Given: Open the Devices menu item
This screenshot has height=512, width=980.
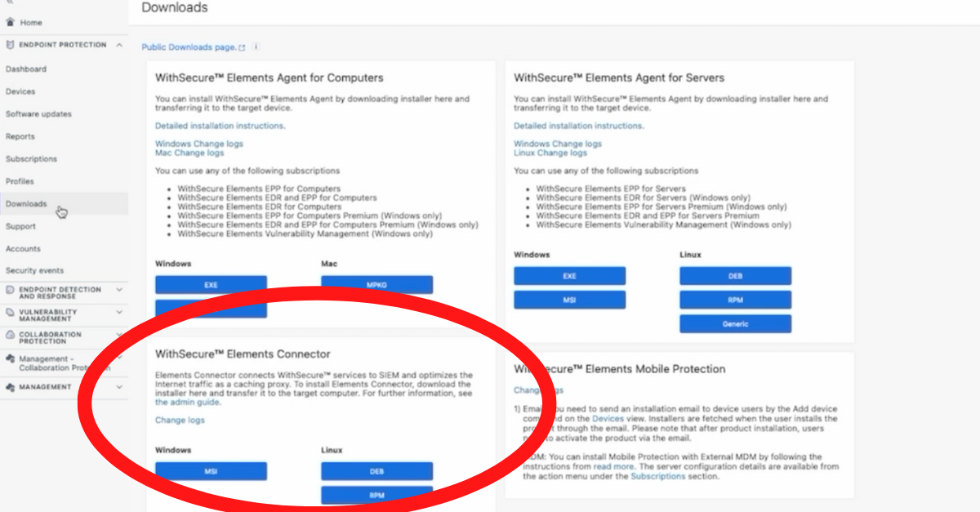Looking at the screenshot, I should coord(20,91).
